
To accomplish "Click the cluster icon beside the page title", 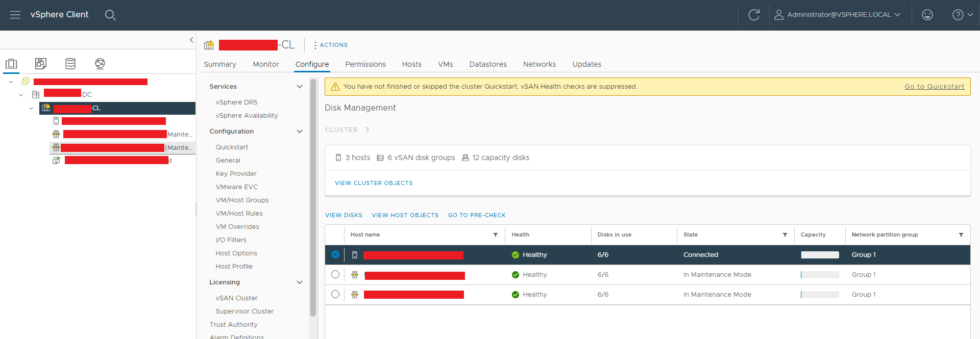I will [209, 45].
